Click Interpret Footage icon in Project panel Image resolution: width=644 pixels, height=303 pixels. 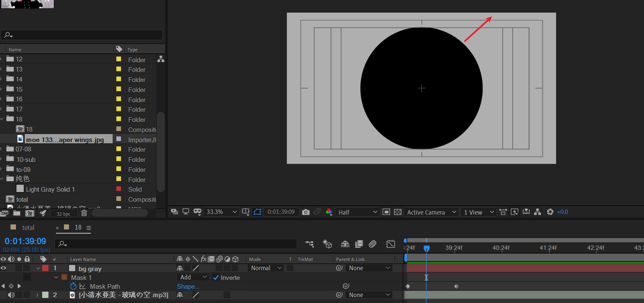point(5,213)
